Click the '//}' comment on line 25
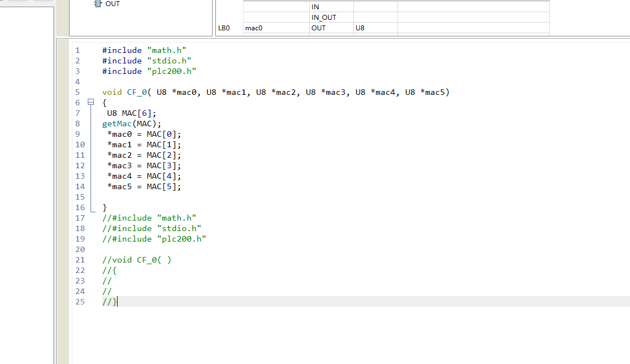 point(109,302)
